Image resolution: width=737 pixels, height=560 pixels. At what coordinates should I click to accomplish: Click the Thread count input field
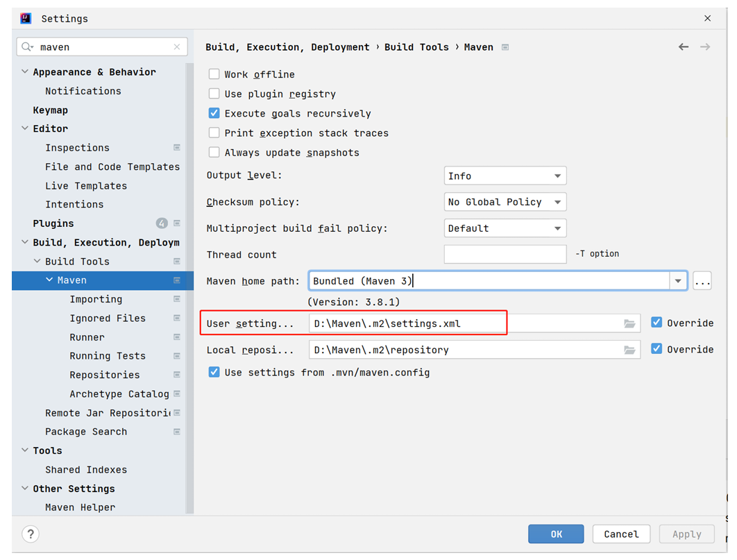point(505,254)
